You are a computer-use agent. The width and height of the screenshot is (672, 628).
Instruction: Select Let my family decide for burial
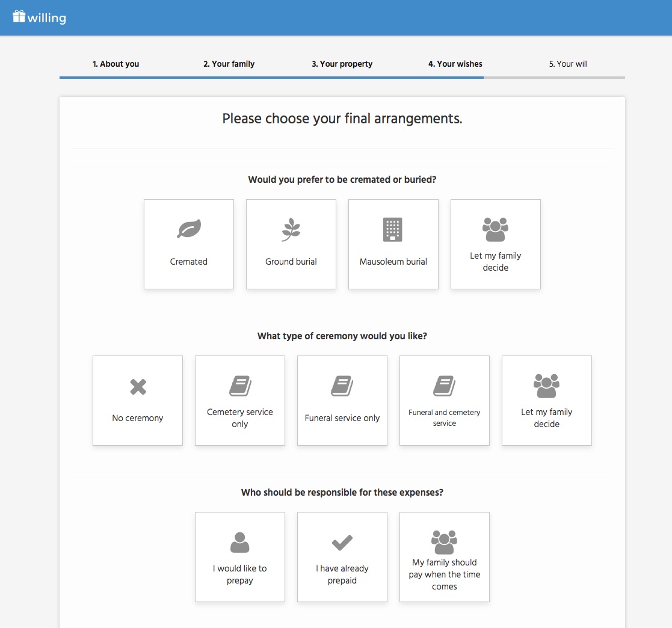click(x=496, y=244)
